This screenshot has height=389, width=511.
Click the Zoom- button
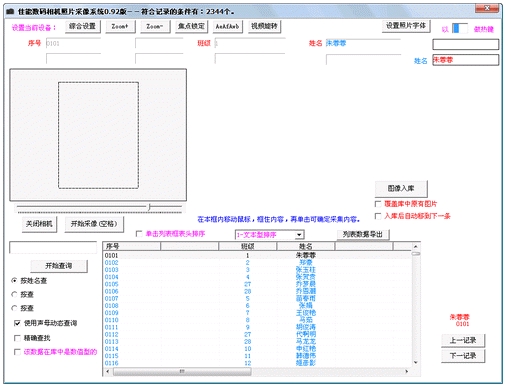coord(155,26)
